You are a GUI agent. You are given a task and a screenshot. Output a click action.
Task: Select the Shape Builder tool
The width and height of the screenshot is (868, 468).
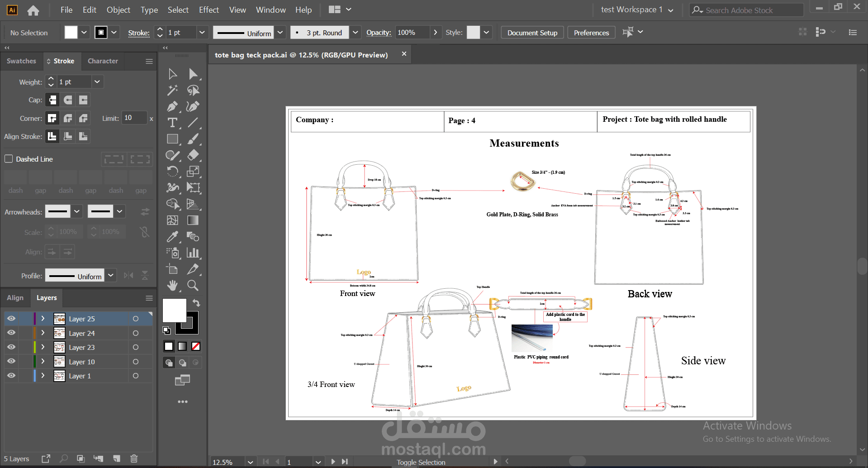tap(172, 204)
